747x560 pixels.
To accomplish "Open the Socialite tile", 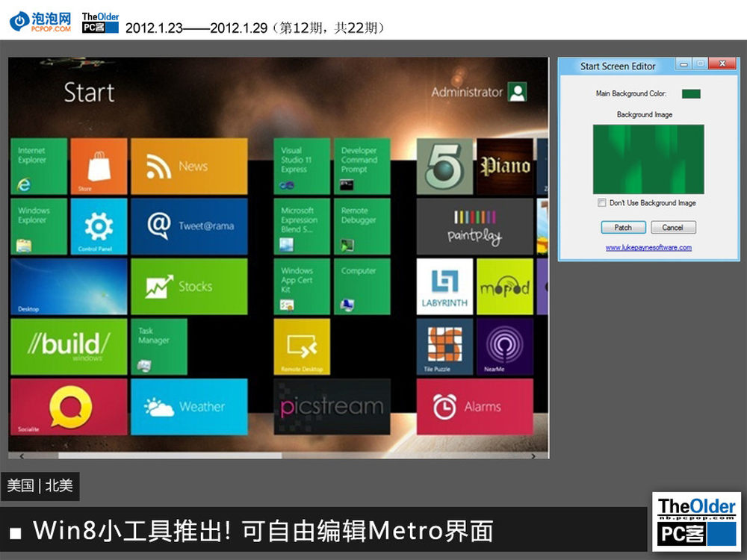I will 69,407.
